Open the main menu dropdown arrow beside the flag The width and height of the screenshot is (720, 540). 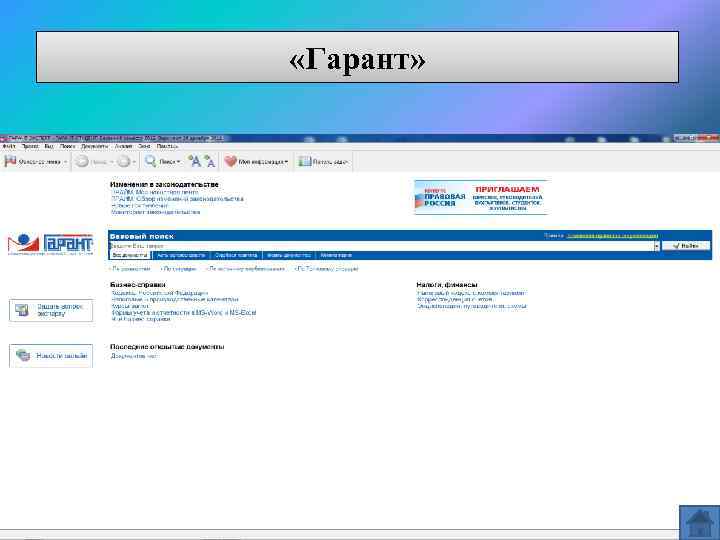point(65,162)
